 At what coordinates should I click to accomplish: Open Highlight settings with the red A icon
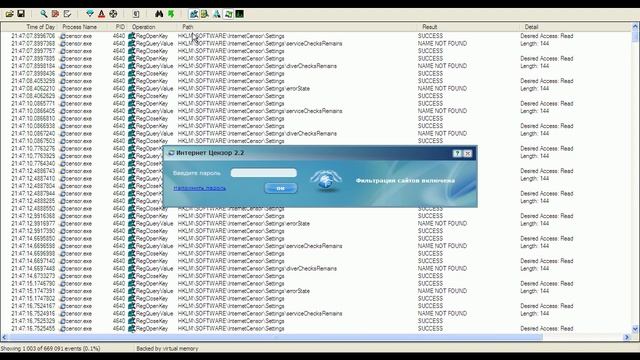click(x=101, y=14)
